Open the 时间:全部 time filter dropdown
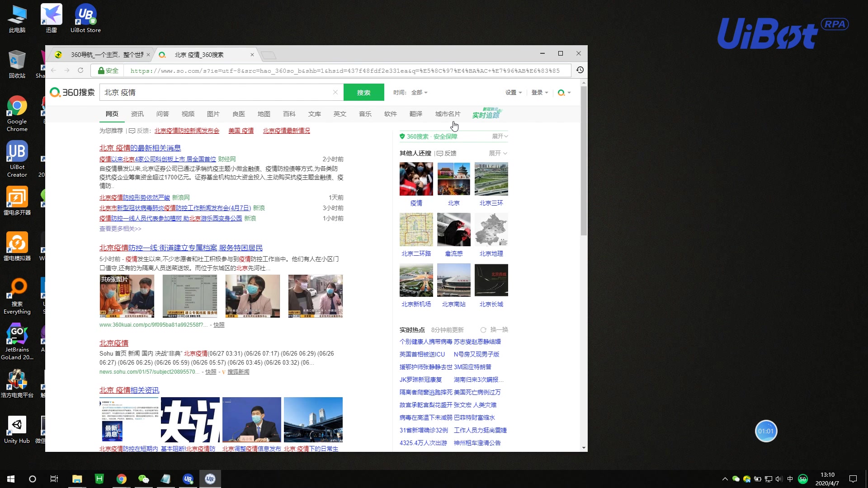The height and width of the screenshot is (488, 868). (x=410, y=92)
